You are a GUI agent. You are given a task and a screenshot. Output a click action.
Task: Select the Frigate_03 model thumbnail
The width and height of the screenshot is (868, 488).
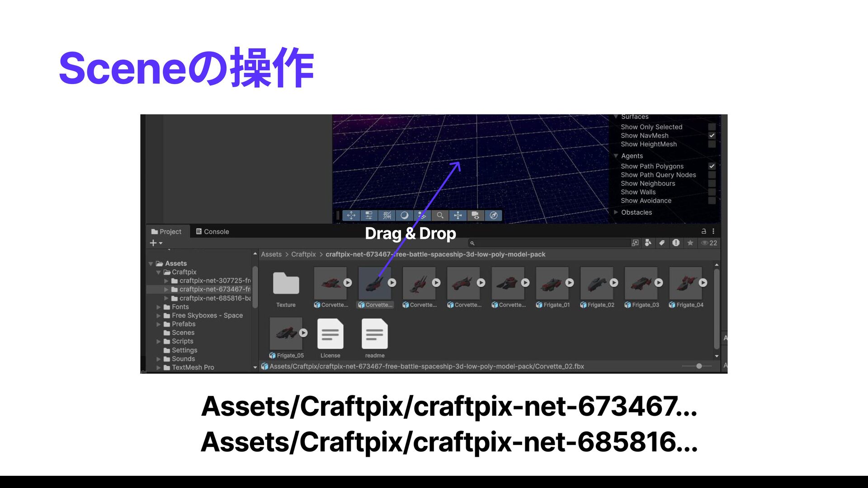coord(641,283)
